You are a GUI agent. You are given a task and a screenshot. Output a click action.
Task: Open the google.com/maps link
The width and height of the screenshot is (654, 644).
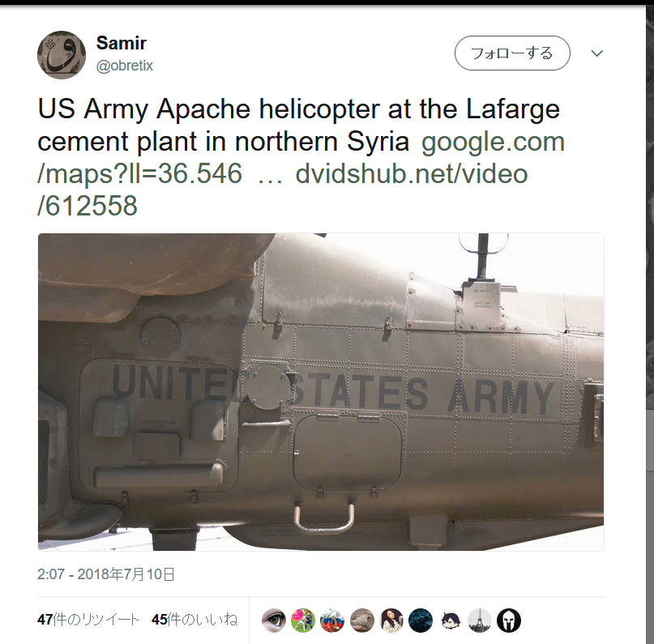301,158
